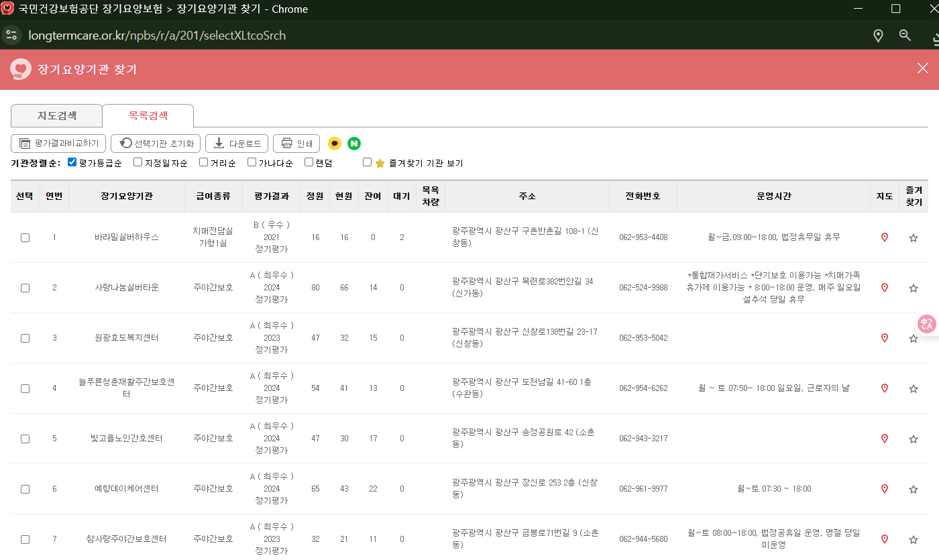Favorite star for 참사랑주야간보호센터 row

(x=913, y=539)
